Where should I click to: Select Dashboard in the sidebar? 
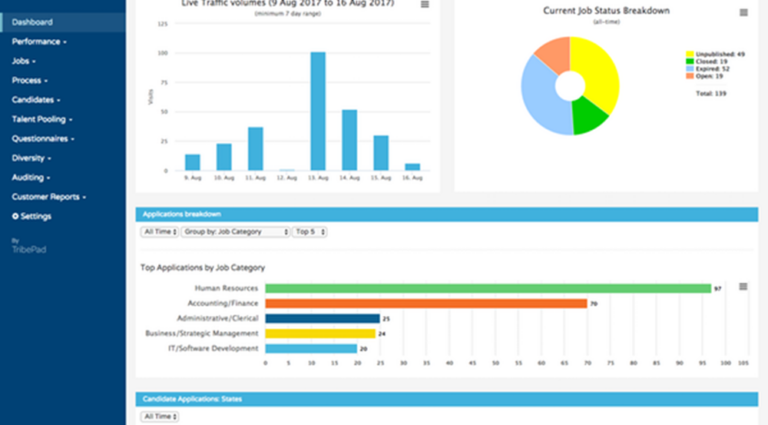click(x=33, y=22)
